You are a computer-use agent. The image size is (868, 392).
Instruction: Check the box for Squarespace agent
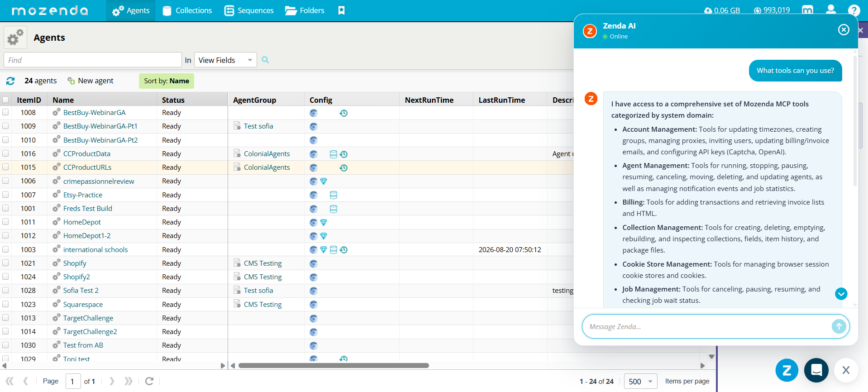(5, 304)
